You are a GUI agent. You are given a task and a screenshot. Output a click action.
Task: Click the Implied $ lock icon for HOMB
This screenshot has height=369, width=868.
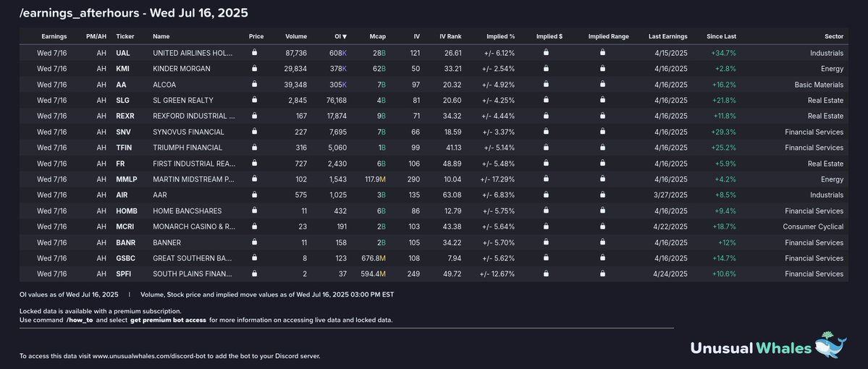click(546, 211)
